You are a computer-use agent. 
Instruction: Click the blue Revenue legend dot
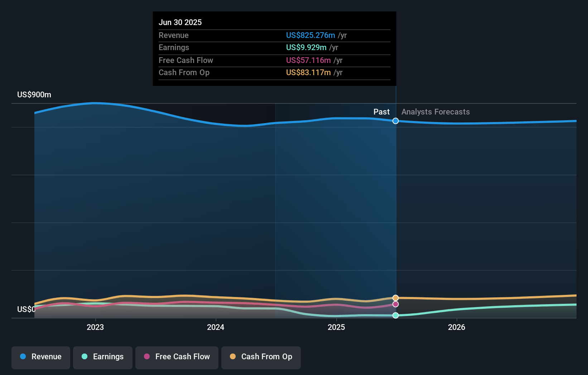click(x=23, y=357)
